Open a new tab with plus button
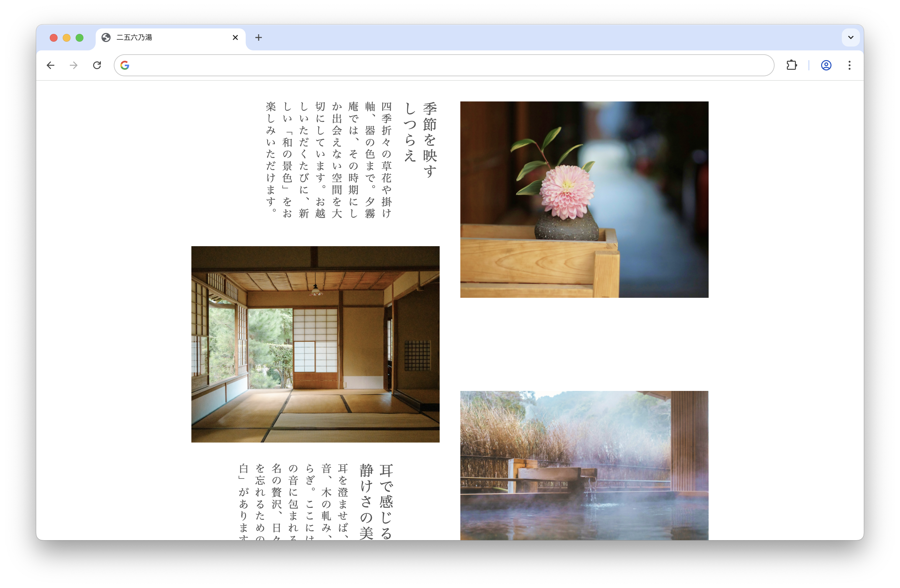This screenshot has width=900, height=588. click(259, 37)
